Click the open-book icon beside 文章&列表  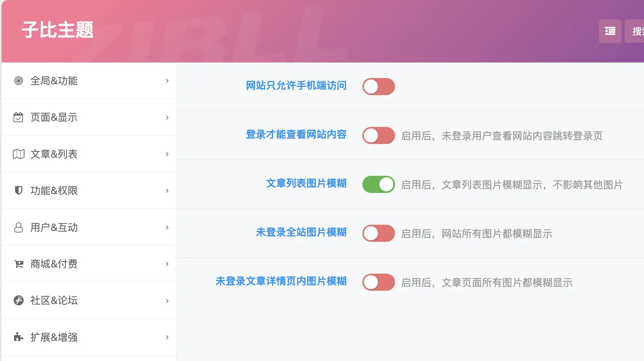coord(18,154)
